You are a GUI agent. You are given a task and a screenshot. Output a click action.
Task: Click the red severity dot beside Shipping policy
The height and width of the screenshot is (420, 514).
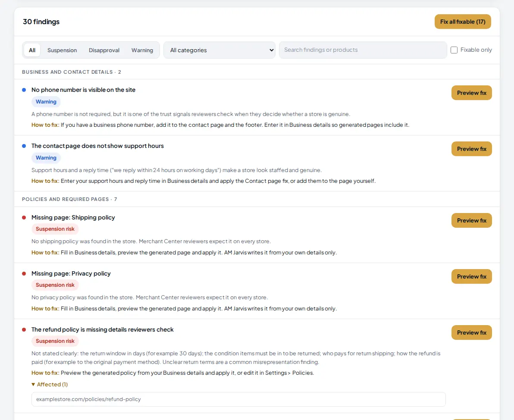pos(24,217)
